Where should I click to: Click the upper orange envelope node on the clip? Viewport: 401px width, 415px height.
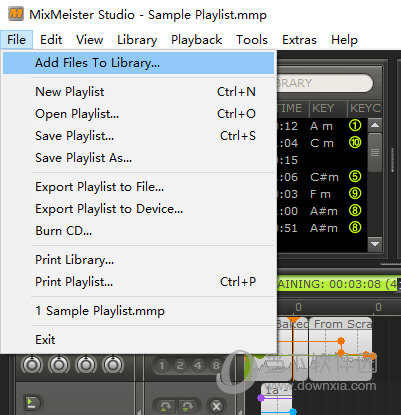click(341, 341)
